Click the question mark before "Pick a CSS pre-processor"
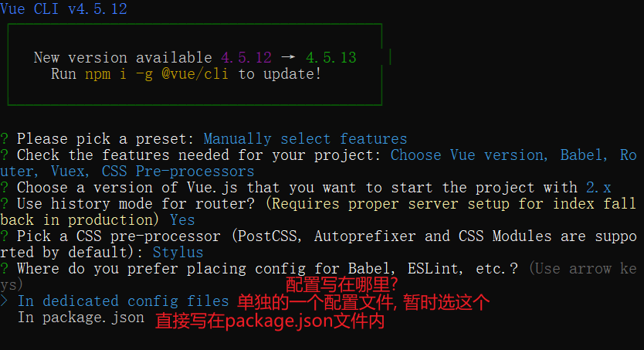 [x=5, y=236]
